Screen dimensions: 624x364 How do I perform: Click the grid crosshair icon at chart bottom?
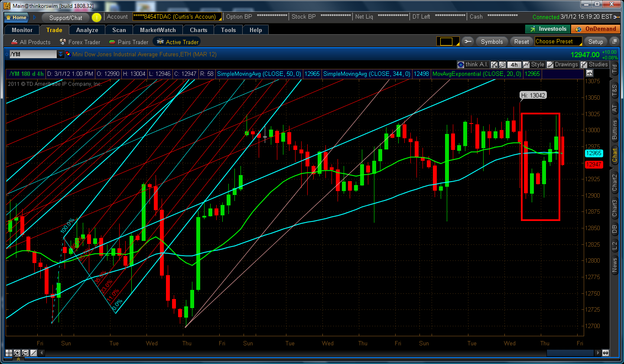[10, 353]
